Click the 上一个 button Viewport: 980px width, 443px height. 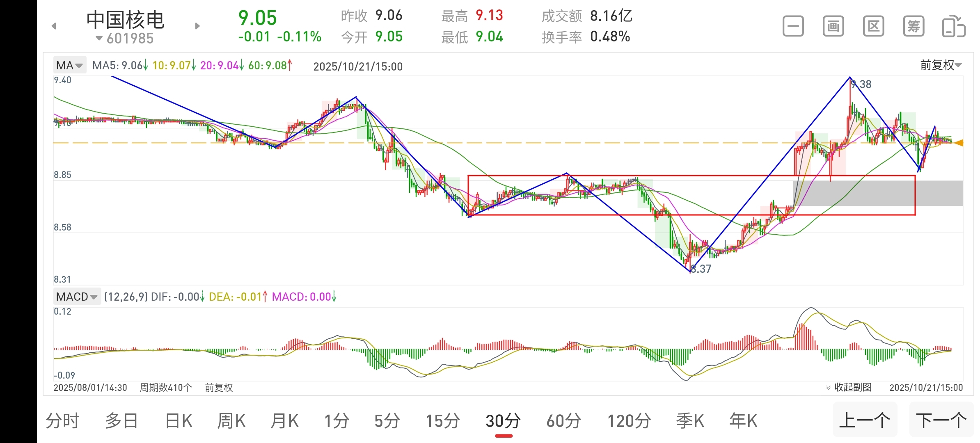[x=865, y=420]
